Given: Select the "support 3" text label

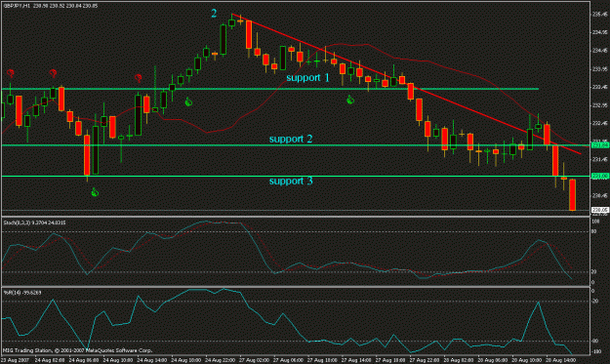Looking at the screenshot, I should [291, 181].
